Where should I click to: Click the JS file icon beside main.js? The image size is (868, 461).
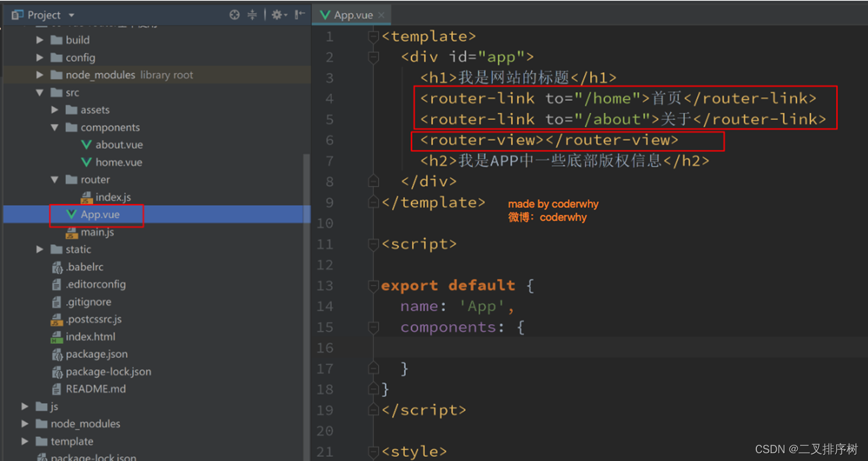click(x=72, y=232)
